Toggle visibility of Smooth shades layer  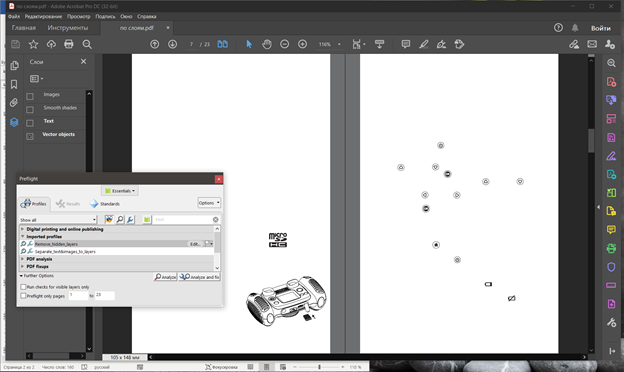pyautogui.click(x=30, y=109)
